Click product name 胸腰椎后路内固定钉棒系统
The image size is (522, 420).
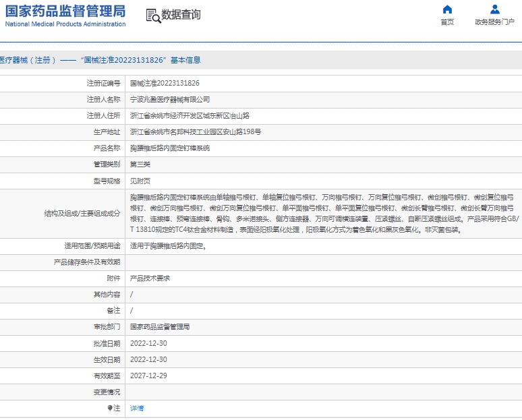170,148
